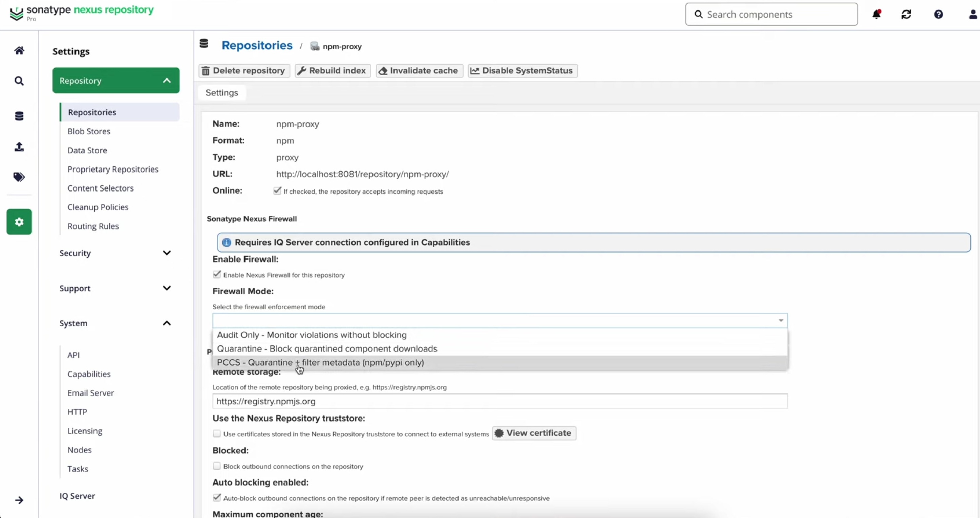Click the Repositories breadcrumb link
The image size is (980, 518).
[x=257, y=45]
